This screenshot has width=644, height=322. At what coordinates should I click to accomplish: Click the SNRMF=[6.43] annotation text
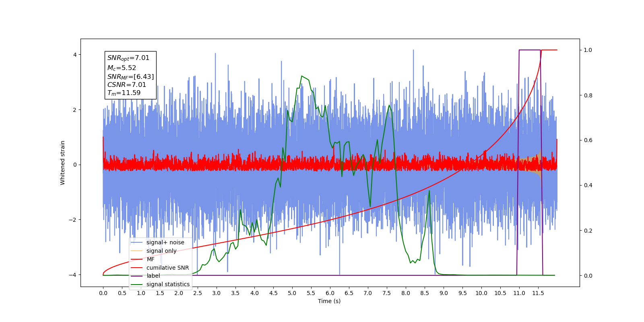tap(130, 76)
